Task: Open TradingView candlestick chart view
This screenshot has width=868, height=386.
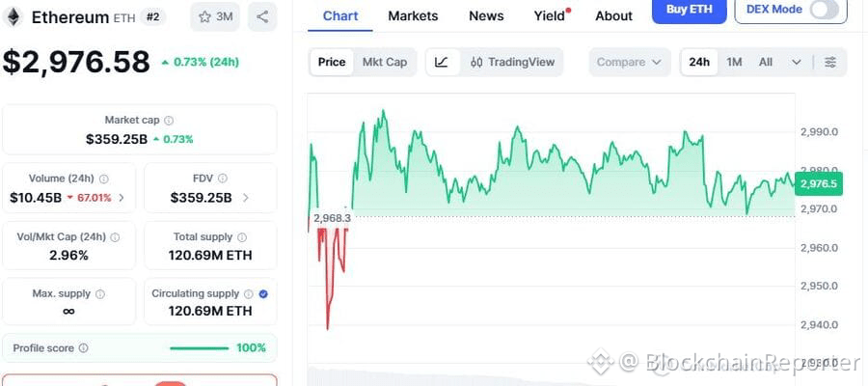Action: [512, 62]
